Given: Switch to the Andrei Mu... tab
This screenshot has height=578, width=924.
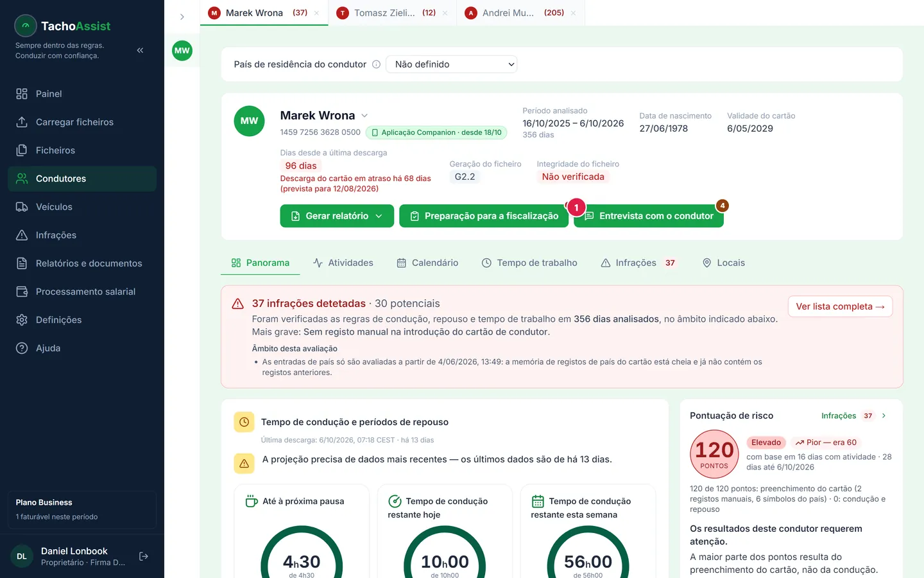Looking at the screenshot, I should (x=520, y=13).
